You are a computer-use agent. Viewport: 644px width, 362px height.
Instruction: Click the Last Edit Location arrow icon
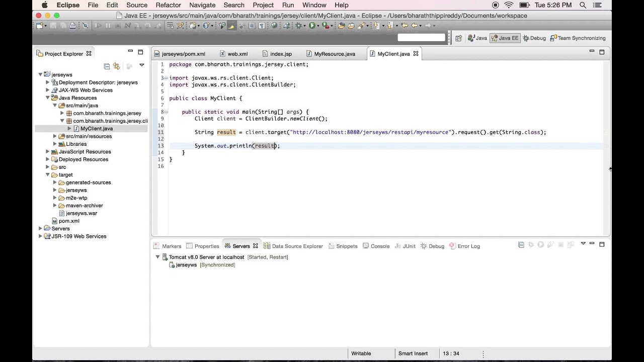coord(405,25)
